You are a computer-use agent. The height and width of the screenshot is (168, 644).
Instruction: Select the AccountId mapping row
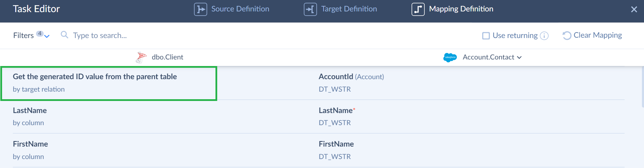point(351,83)
